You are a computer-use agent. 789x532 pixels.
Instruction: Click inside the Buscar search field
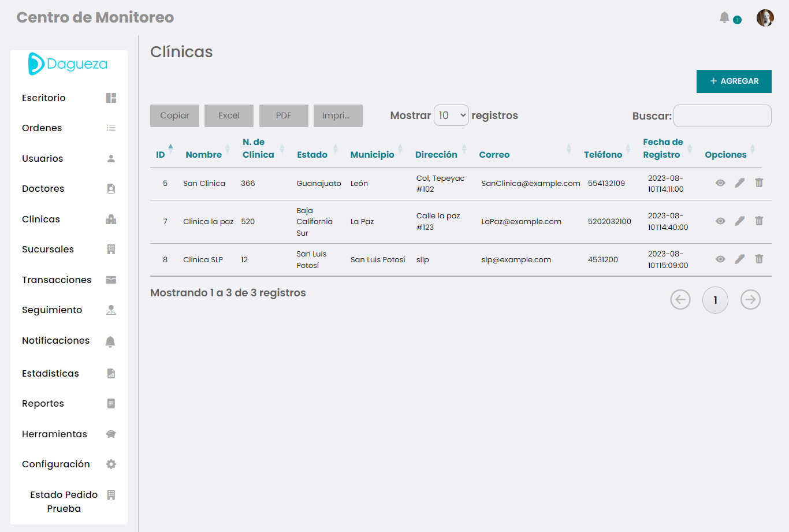(722, 116)
